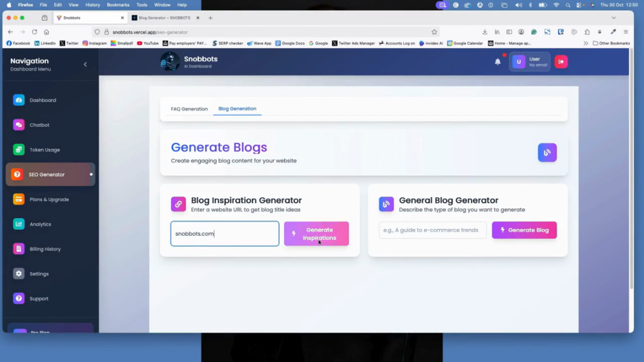The height and width of the screenshot is (362, 644).
Task: Open Token Usage in the sidebar
Action: (50, 150)
